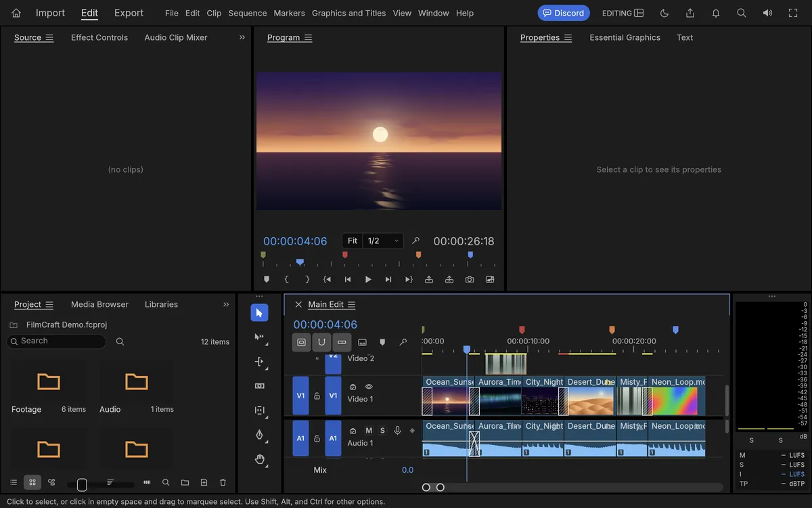Image resolution: width=812 pixels, height=508 pixels.
Task: Create a new bin with folder icon
Action: 185,482
